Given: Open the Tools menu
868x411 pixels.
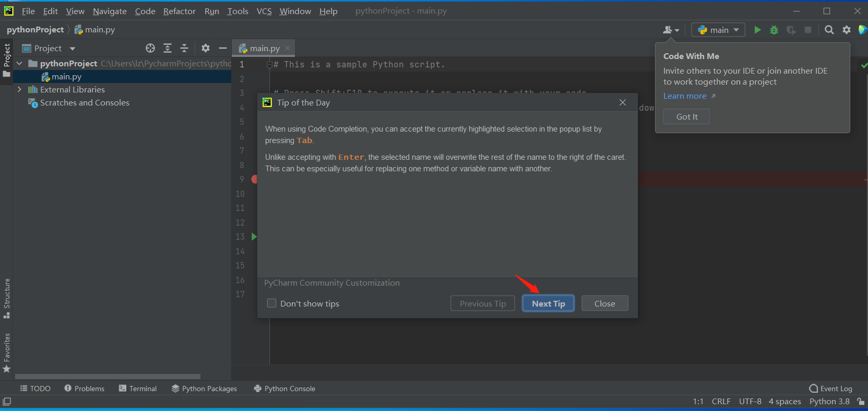Looking at the screenshot, I should 237,11.
